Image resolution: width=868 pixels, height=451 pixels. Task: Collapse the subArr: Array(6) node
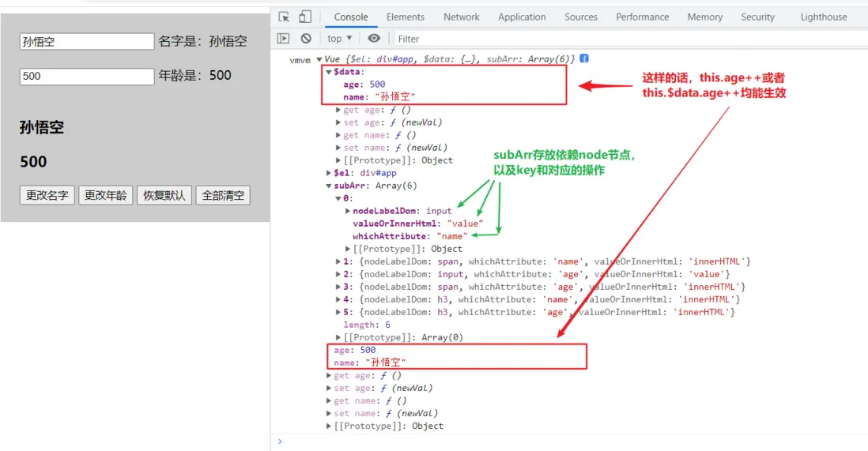[x=329, y=186]
